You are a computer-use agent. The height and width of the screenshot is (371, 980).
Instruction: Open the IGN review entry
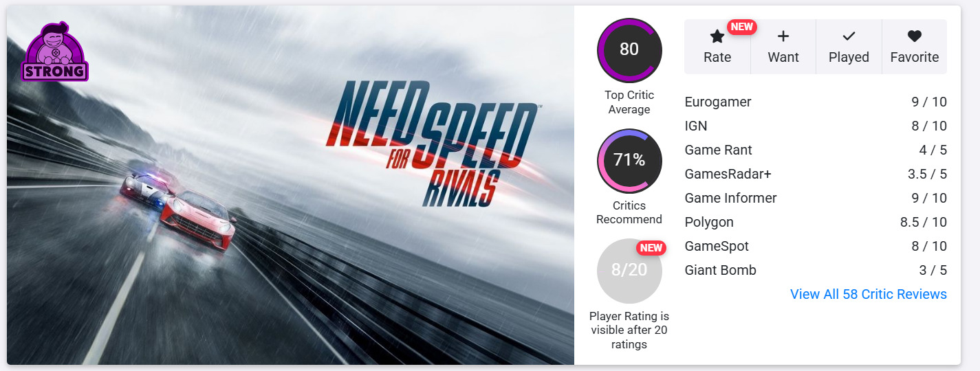(696, 126)
